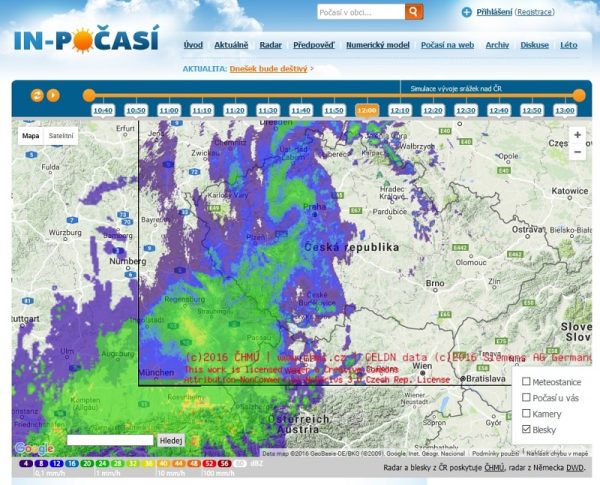Start the radar animation play button

click(x=53, y=95)
